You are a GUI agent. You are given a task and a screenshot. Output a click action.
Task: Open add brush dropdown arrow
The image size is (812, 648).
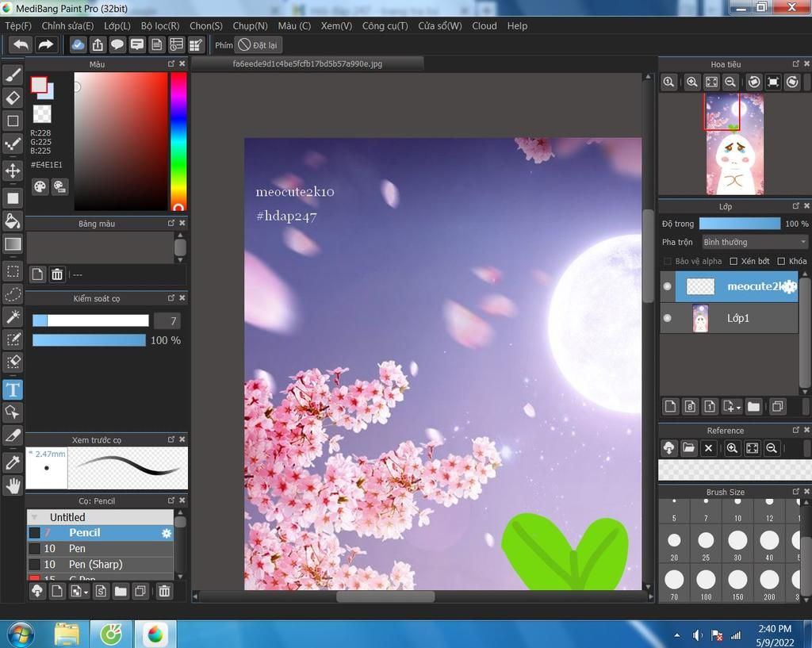(86, 592)
